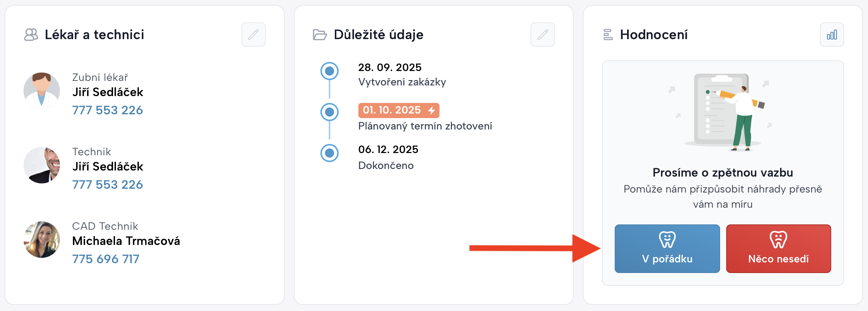Click the Technik's profile photo
Image resolution: width=868 pixels, height=311 pixels.
[42, 165]
